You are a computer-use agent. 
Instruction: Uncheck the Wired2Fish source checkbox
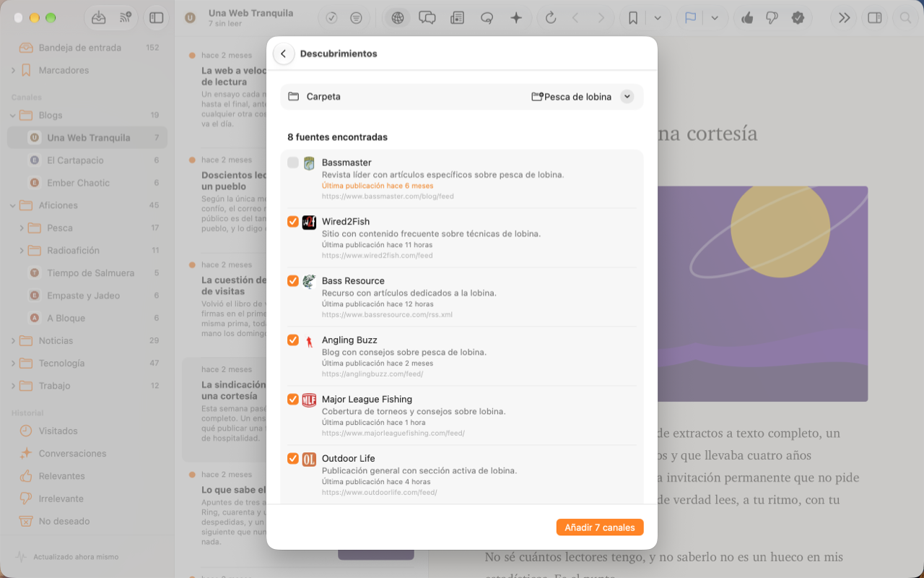point(293,222)
